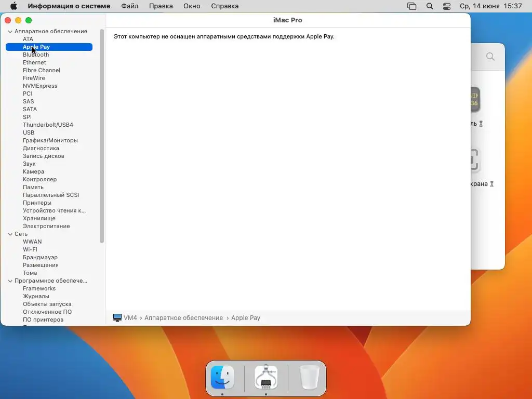Collapse the Программное обеспечение section

[x=10, y=281]
